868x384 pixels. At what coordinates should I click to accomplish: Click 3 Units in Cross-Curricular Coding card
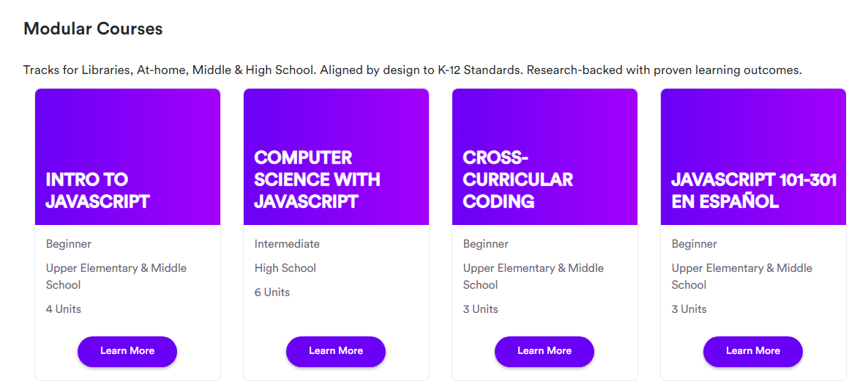[481, 309]
